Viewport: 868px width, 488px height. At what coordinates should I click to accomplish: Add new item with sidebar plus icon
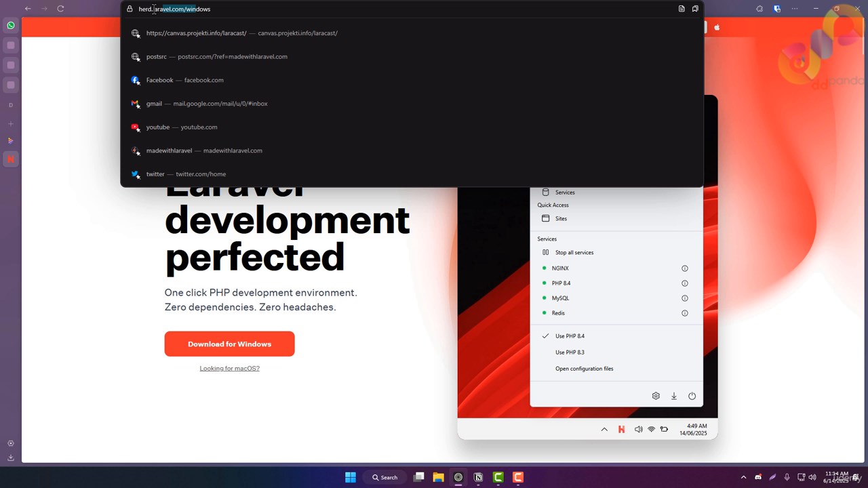pyautogui.click(x=11, y=124)
